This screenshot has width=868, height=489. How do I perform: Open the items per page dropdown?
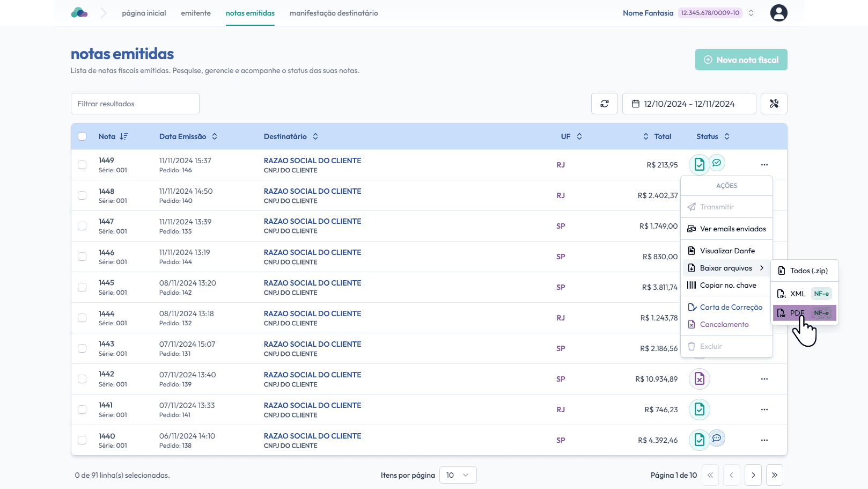click(458, 475)
